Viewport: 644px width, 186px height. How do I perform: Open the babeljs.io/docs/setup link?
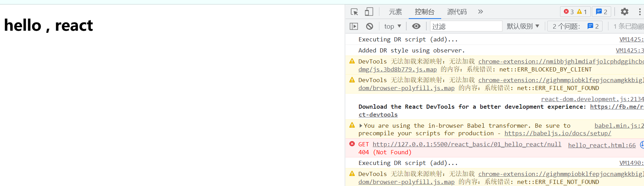click(x=558, y=133)
